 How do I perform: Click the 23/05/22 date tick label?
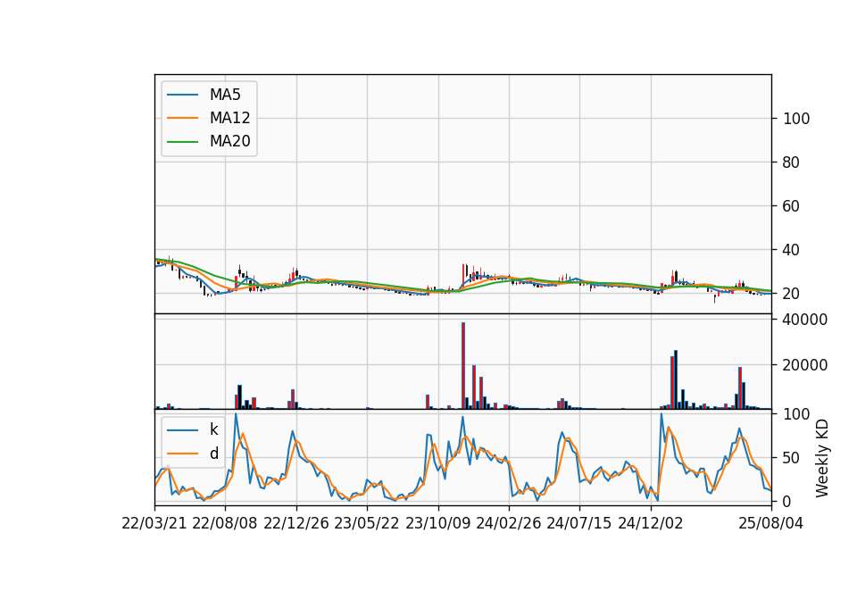pyautogui.click(x=367, y=523)
